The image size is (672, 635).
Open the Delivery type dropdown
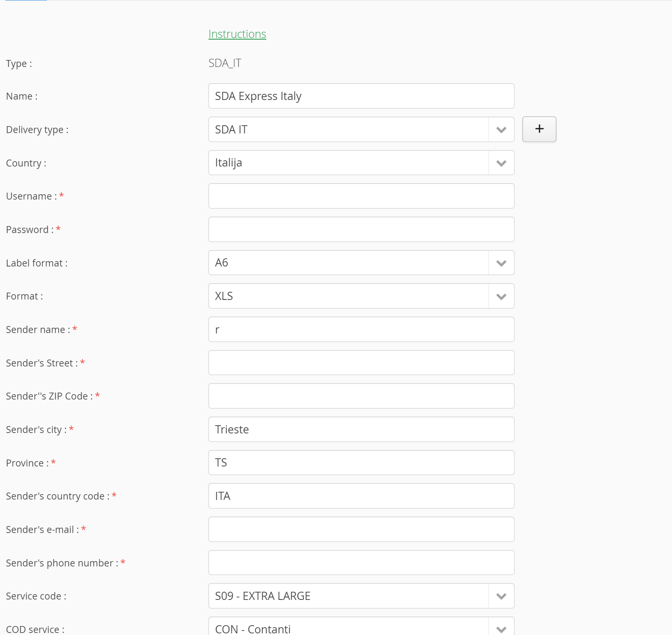pyautogui.click(x=361, y=129)
